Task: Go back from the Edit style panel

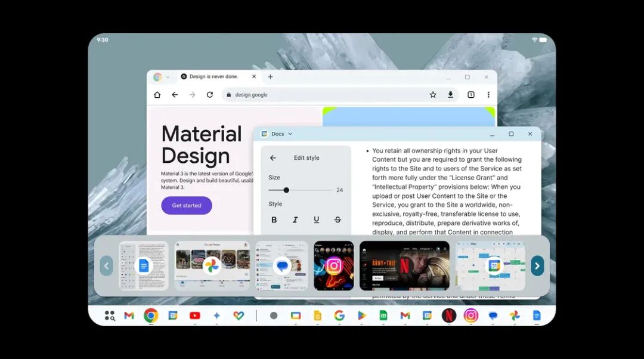Action: (273, 158)
